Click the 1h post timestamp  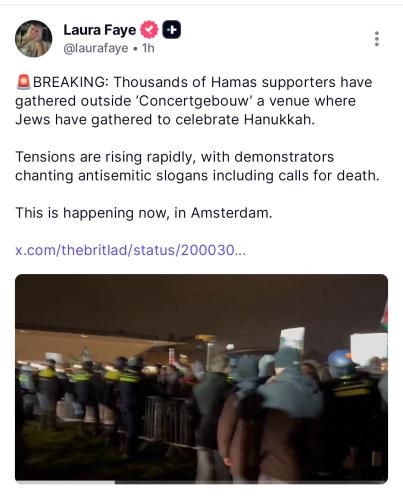pyautogui.click(x=148, y=48)
